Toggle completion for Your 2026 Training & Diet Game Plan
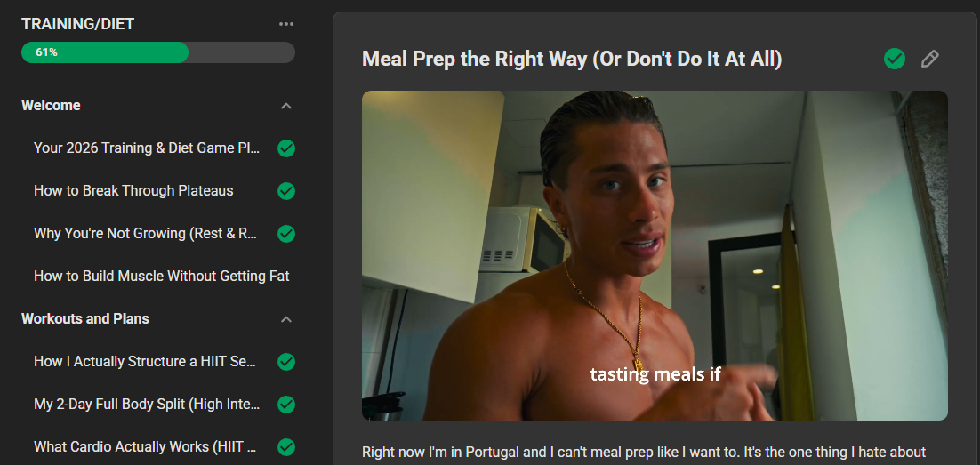 click(286, 148)
